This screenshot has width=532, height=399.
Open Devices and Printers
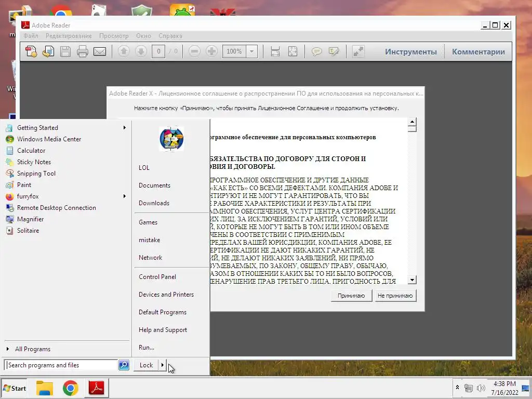click(x=166, y=295)
